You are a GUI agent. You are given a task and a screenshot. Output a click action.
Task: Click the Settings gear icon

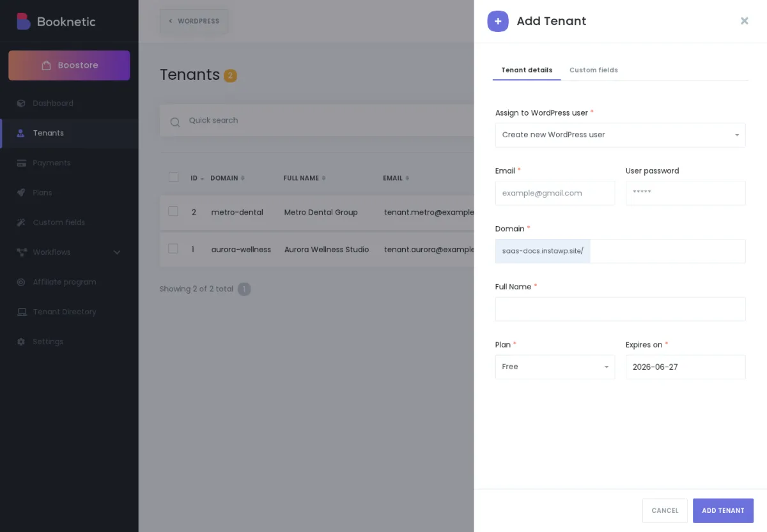(x=21, y=342)
